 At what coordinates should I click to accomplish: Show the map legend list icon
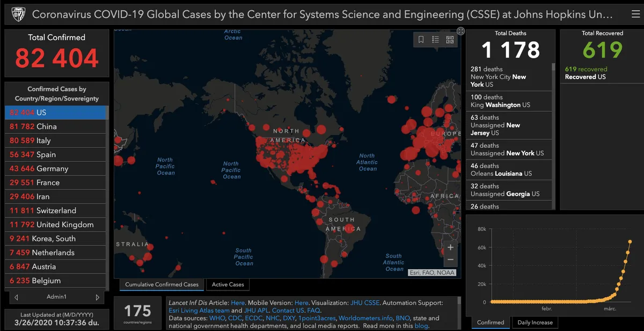[x=435, y=40]
